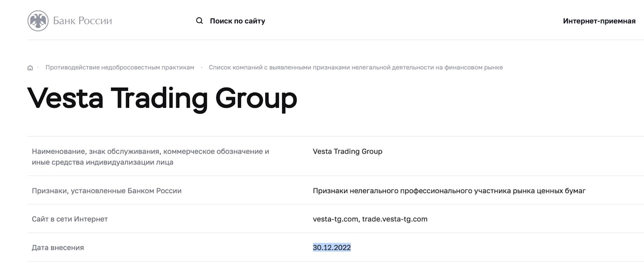Viewport: 644px width, 265px height.
Task: Click the Vesta Trading Group table value
Action: click(x=347, y=152)
